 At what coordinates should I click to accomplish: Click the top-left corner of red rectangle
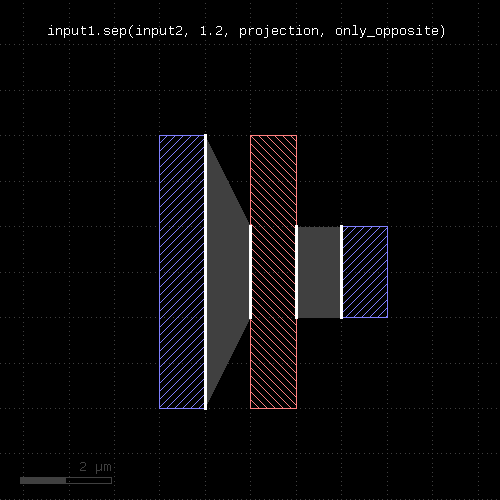click(250, 135)
